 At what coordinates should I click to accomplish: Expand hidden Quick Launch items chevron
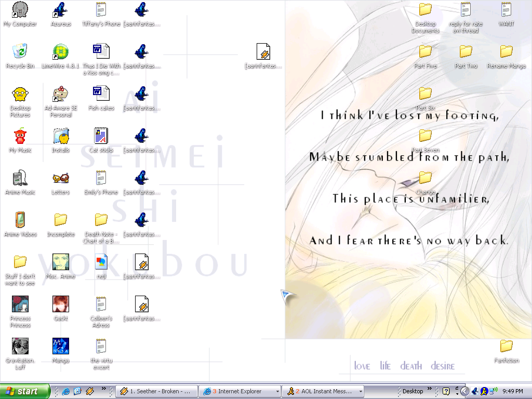pos(103,388)
